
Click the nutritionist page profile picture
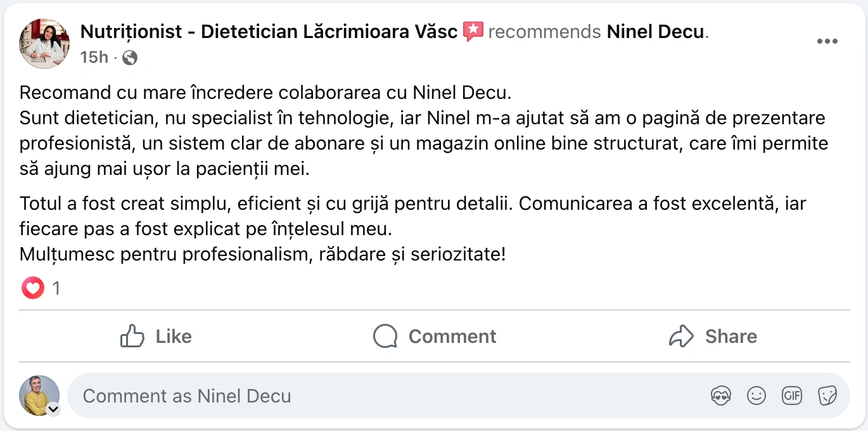coord(44,43)
